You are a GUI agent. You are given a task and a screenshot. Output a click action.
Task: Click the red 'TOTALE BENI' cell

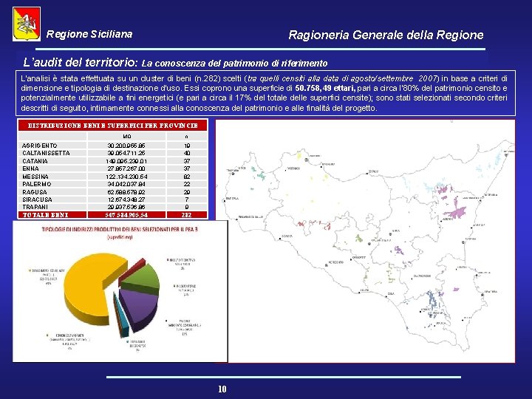click(x=52, y=215)
